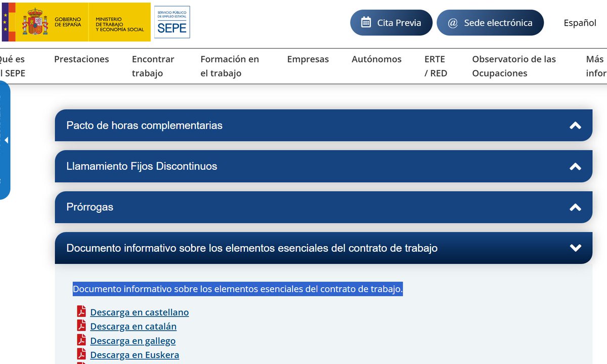Open Descarga en Euskera link
The width and height of the screenshot is (607, 364).
pos(135,355)
